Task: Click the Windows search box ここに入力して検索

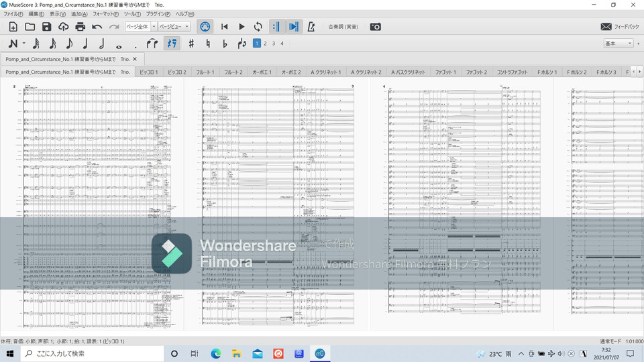Action: (92, 353)
